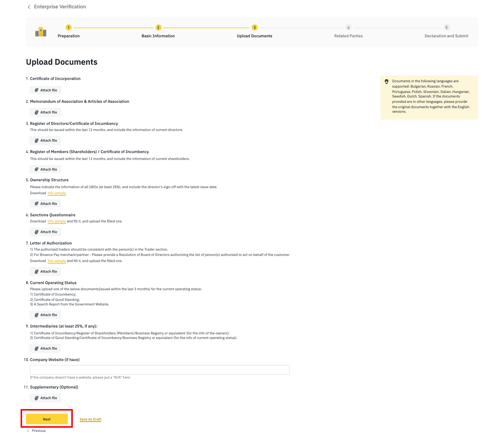Click the 'Upload Documents' page heading
Viewport: 504px width, 438px height.
click(x=62, y=62)
